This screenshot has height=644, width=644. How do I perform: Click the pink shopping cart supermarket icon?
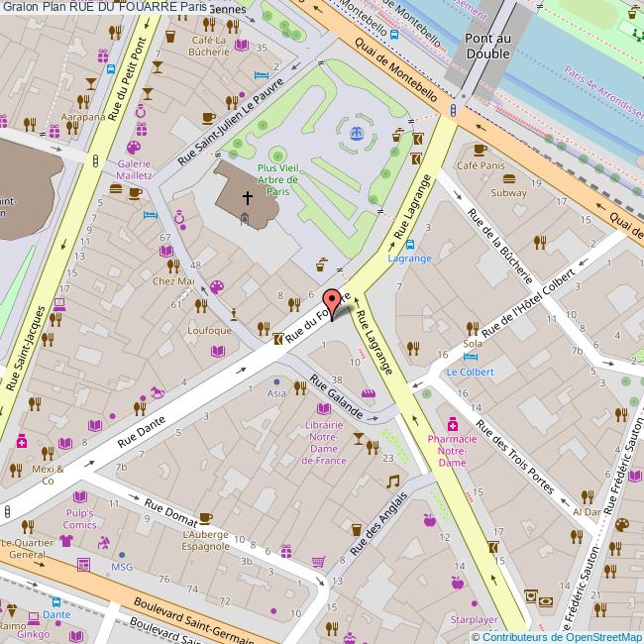pyautogui.click(x=318, y=562)
